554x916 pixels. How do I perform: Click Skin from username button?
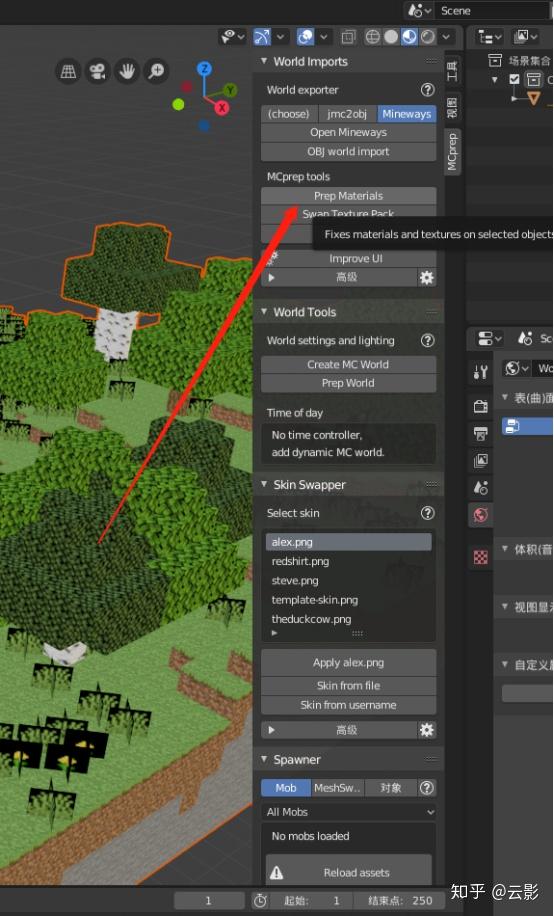pyautogui.click(x=348, y=705)
